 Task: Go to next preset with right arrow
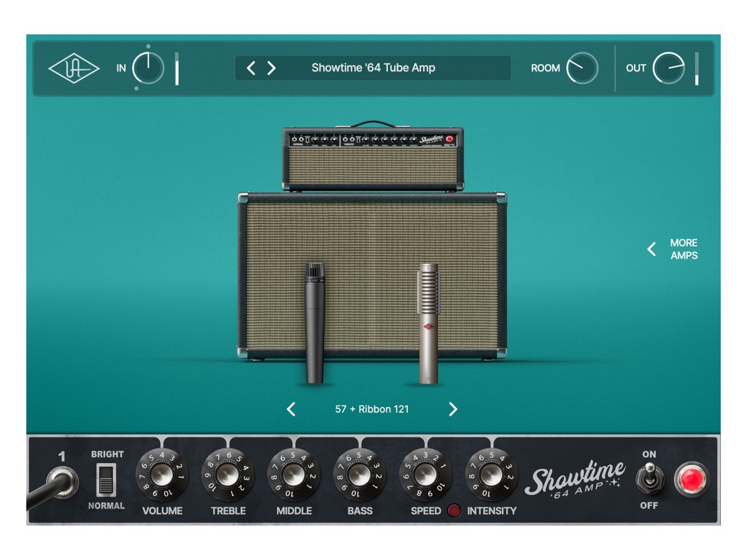click(x=271, y=68)
